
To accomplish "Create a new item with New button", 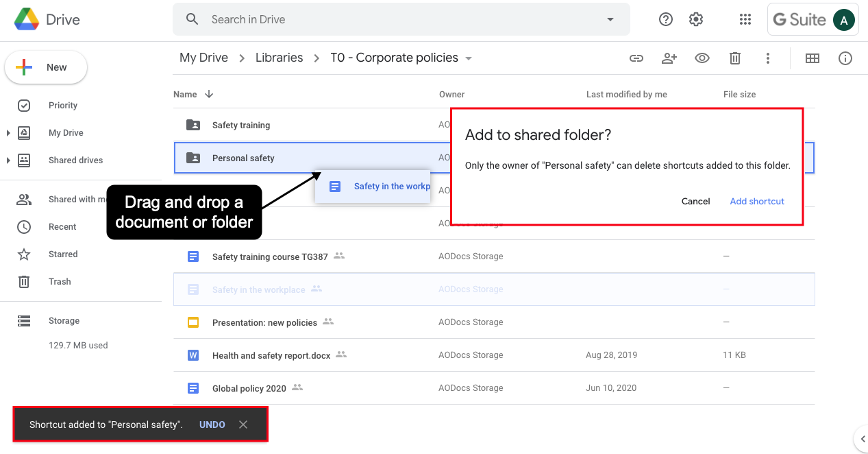I will point(46,67).
